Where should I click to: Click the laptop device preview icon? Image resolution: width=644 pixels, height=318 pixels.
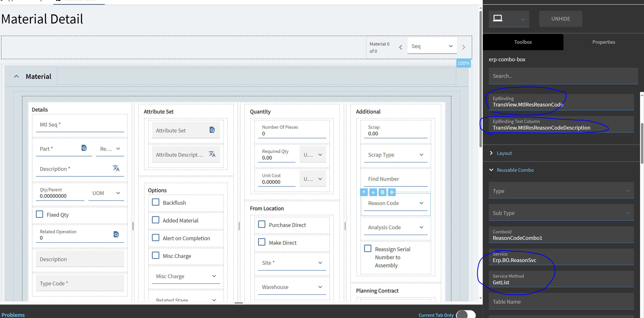click(497, 18)
